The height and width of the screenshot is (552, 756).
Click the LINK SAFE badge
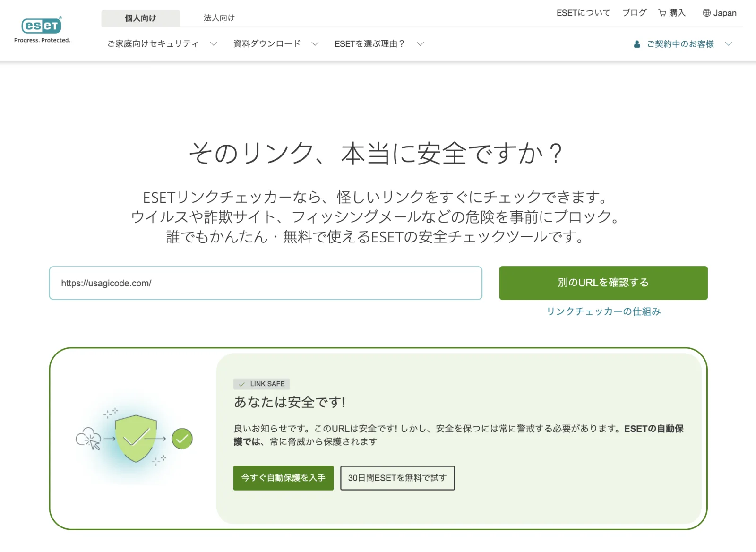(x=262, y=384)
